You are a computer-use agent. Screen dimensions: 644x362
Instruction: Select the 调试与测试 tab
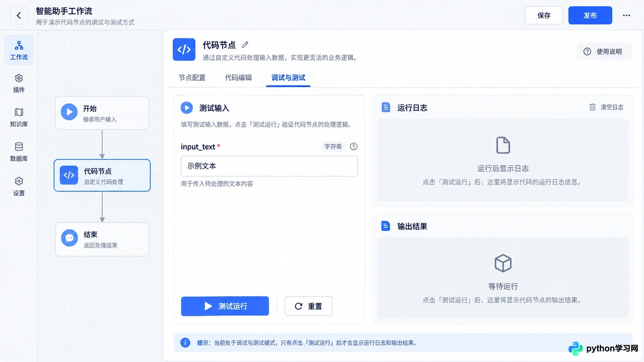(288, 78)
